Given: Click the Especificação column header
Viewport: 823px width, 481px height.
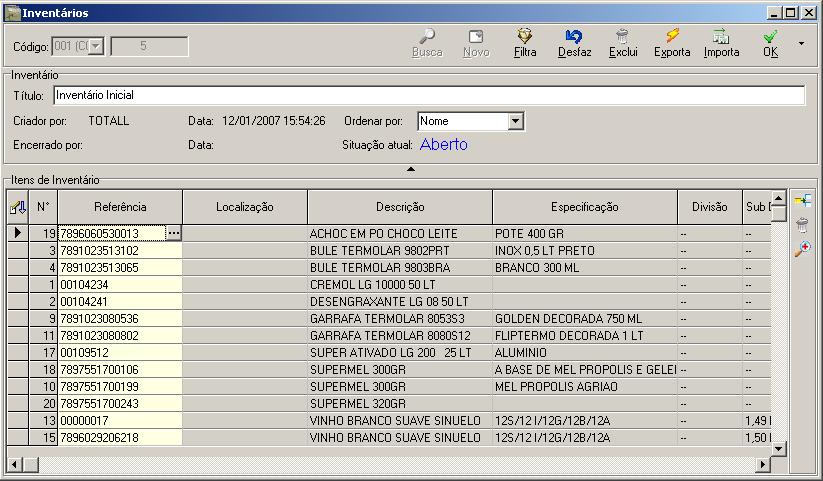Looking at the screenshot, I should (585, 207).
